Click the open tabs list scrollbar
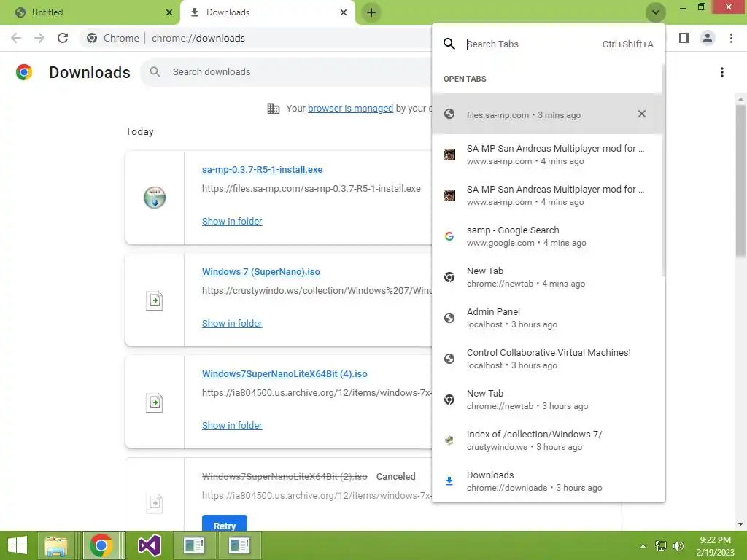 (x=662, y=169)
